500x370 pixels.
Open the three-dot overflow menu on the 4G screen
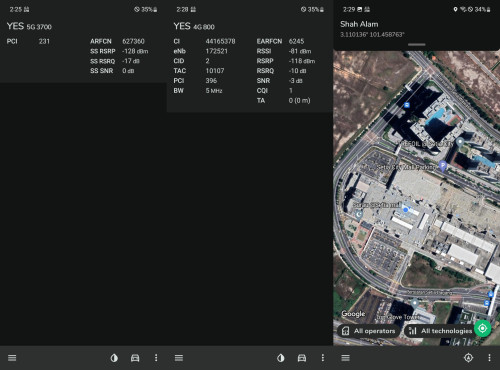(x=323, y=358)
